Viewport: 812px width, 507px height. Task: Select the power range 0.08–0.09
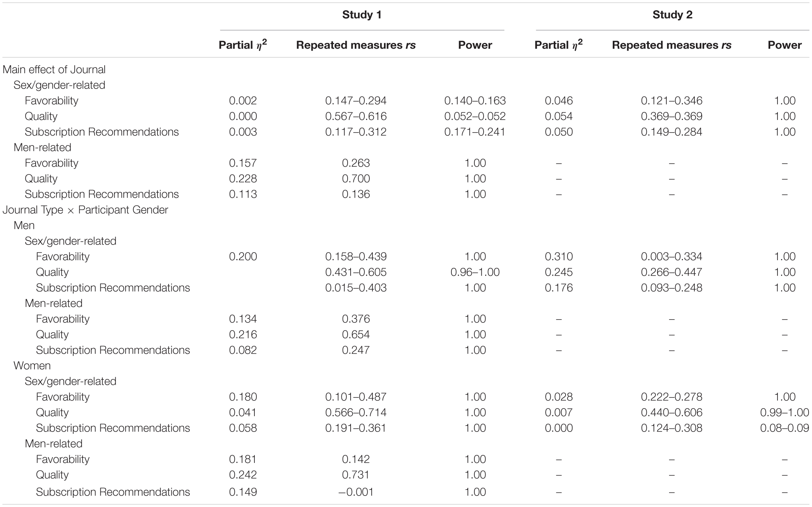(784, 428)
